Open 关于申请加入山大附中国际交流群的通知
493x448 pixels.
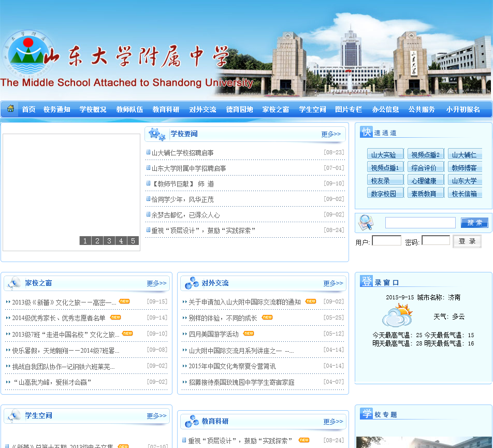[244, 302]
